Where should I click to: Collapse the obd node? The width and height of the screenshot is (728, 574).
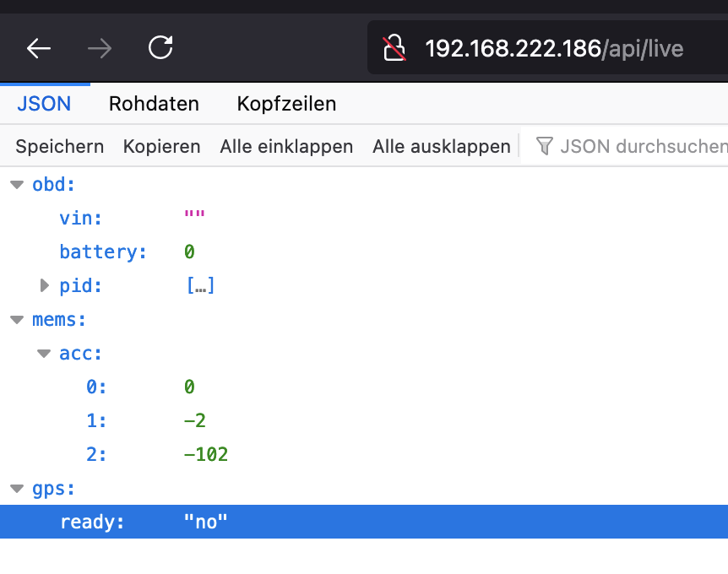(17, 185)
